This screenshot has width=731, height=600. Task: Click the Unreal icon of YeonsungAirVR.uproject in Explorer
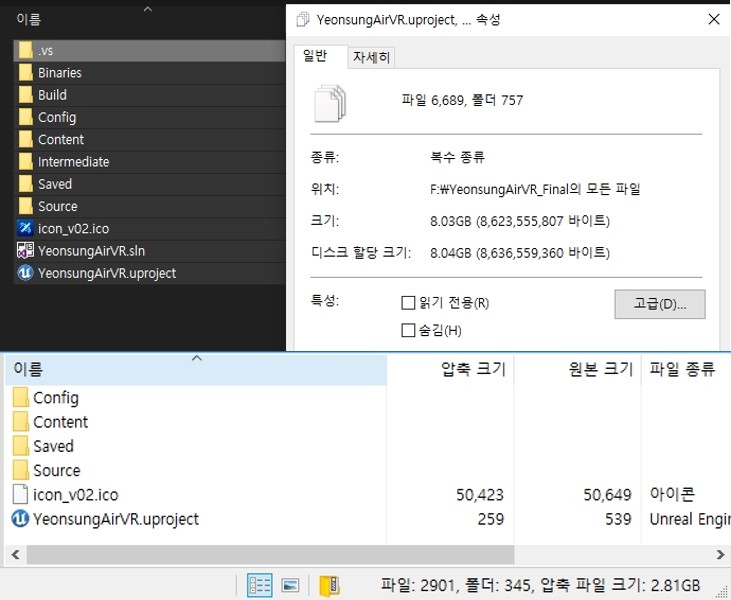coord(25,273)
